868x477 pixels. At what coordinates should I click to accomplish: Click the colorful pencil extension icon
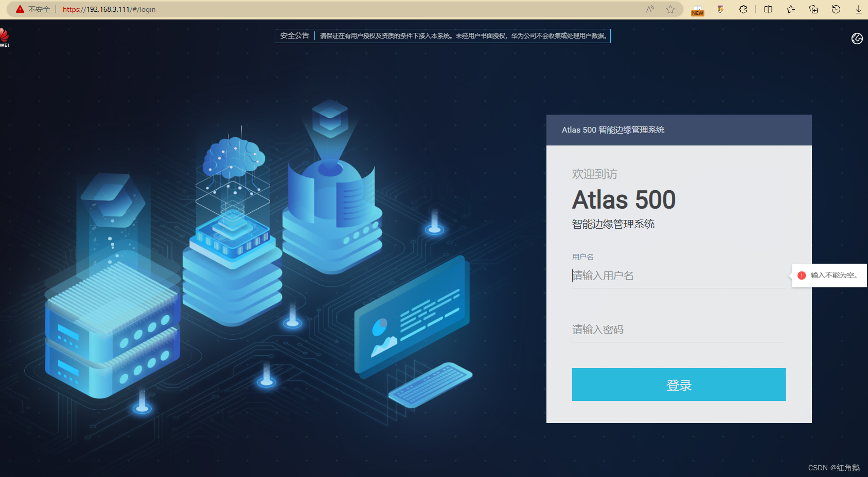tap(720, 9)
